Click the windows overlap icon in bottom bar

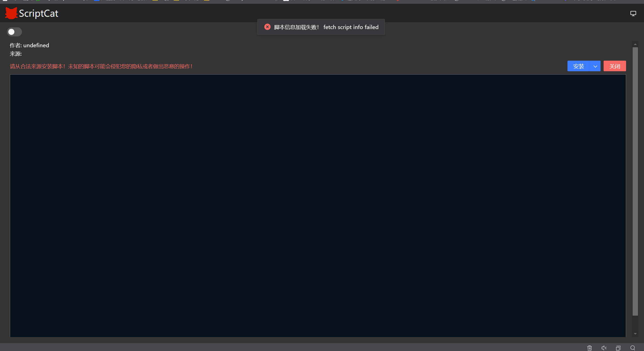618,348
